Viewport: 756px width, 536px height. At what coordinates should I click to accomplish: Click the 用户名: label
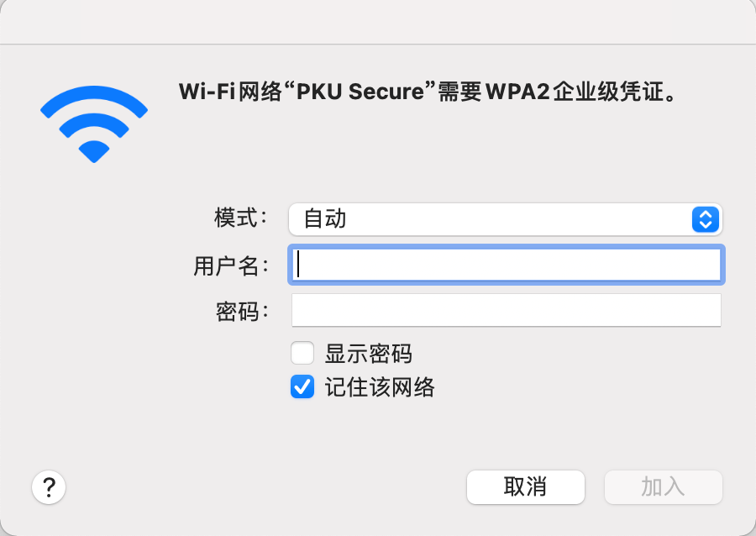pyautogui.click(x=230, y=266)
